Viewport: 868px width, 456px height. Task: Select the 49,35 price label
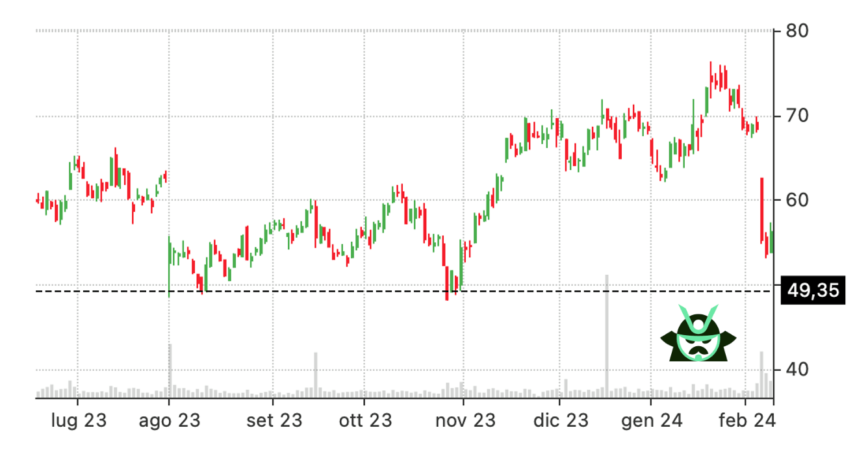[814, 290]
